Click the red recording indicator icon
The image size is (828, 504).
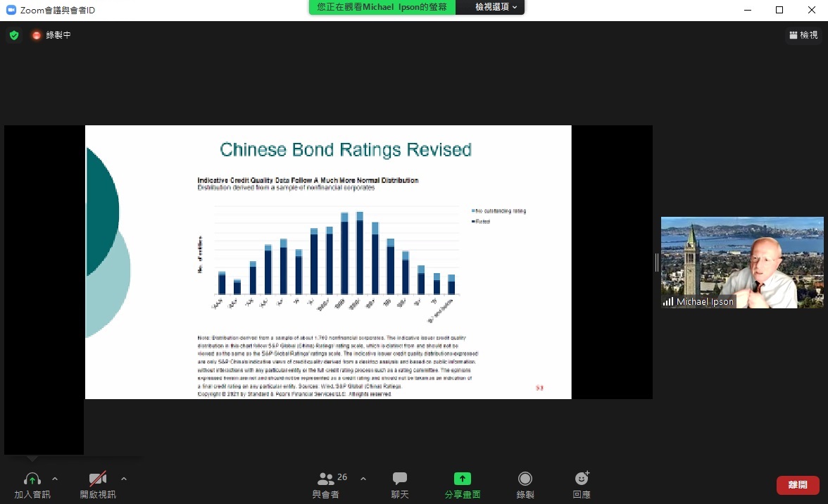click(37, 35)
